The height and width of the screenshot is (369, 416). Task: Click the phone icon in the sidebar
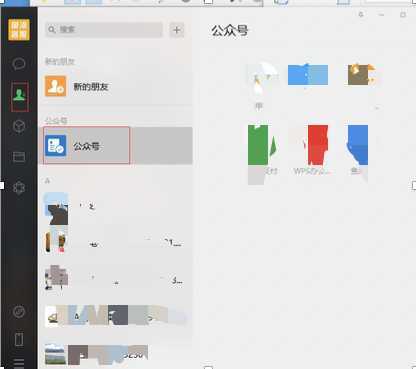point(19,340)
